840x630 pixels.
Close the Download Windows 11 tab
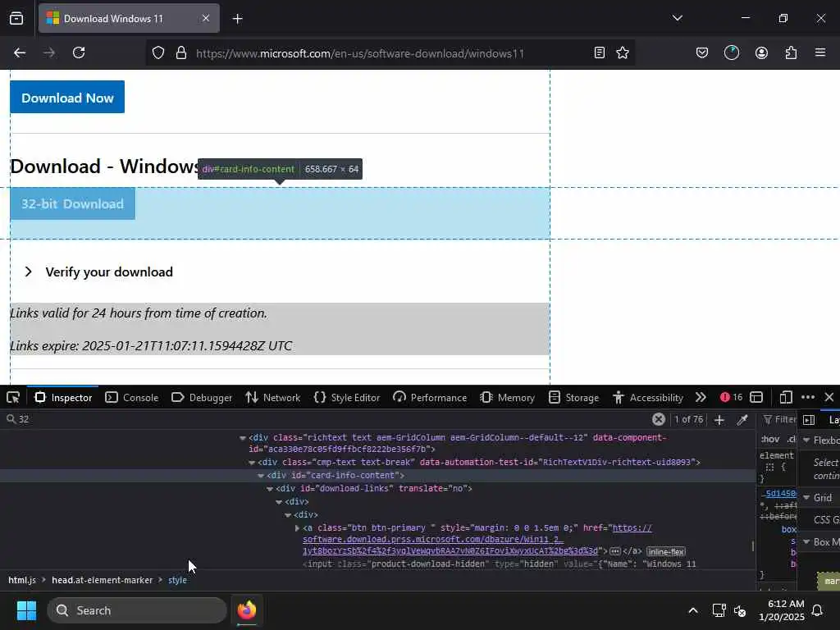pyautogui.click(x=206, y=18)
